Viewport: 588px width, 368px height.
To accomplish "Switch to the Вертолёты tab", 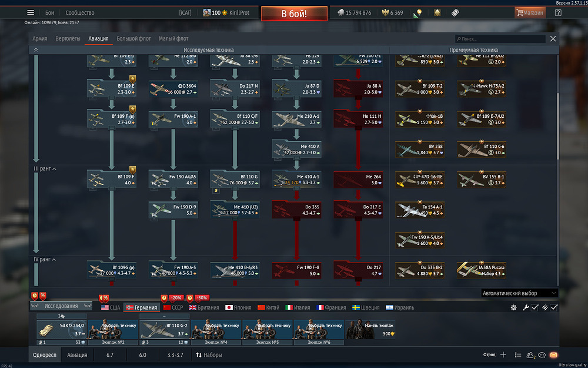I will (x=68, y=39).
